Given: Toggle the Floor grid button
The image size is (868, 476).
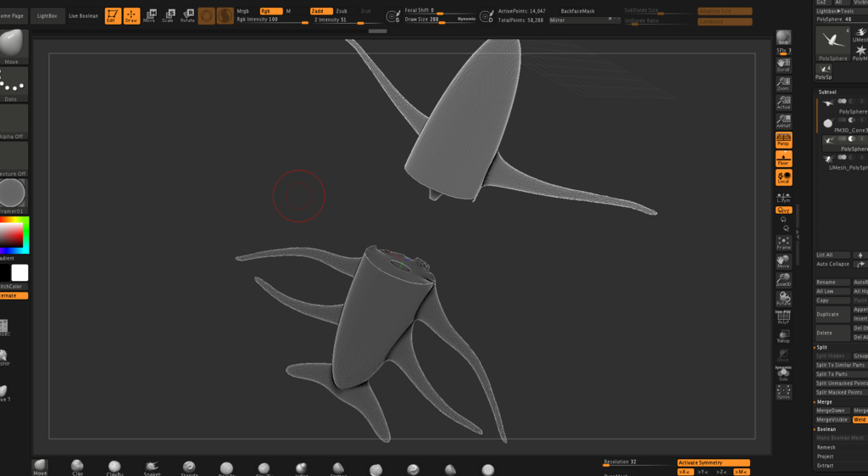Looking at the screenshot, I should tap(783, 159).
